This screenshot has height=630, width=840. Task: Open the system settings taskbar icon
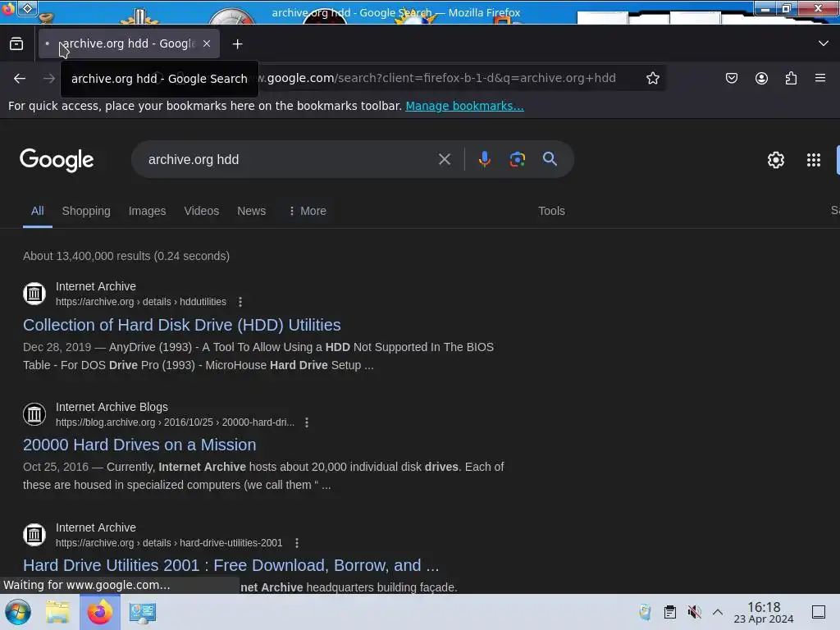(x=142, y=612)
